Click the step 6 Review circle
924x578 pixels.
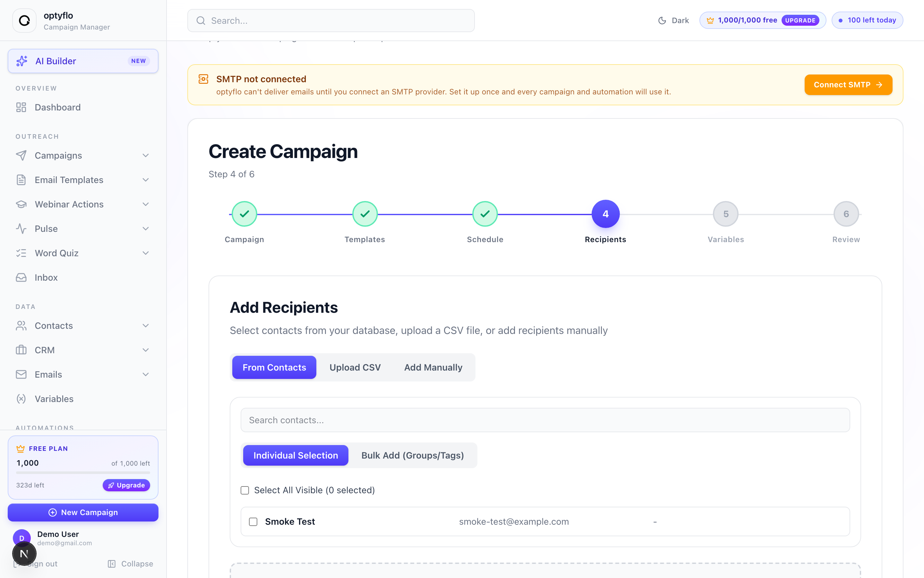pyautogui.click(x=846, y=214)
